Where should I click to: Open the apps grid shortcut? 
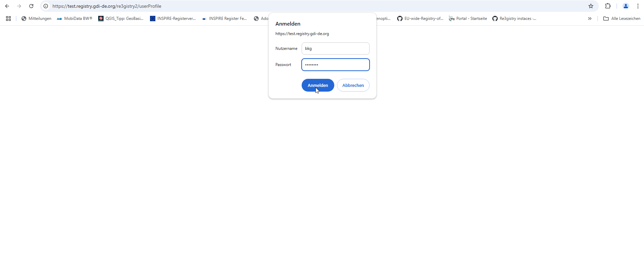8,19
